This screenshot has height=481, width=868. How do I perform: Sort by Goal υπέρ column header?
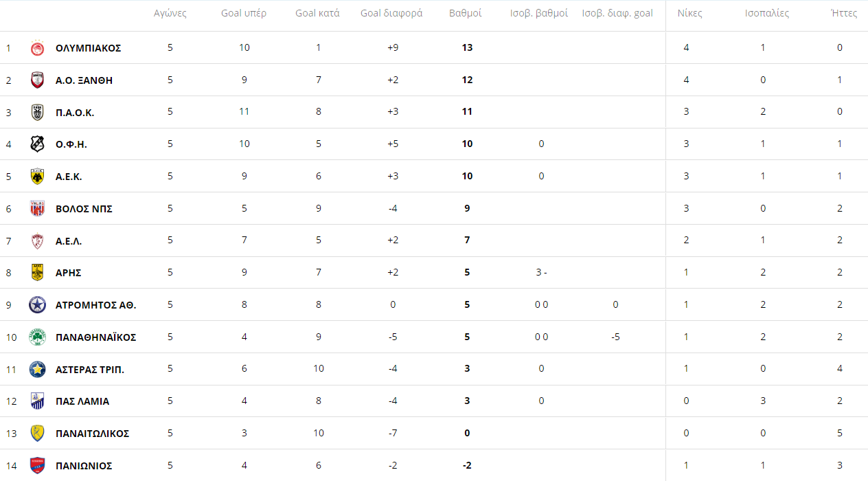(x=244, y=13)
